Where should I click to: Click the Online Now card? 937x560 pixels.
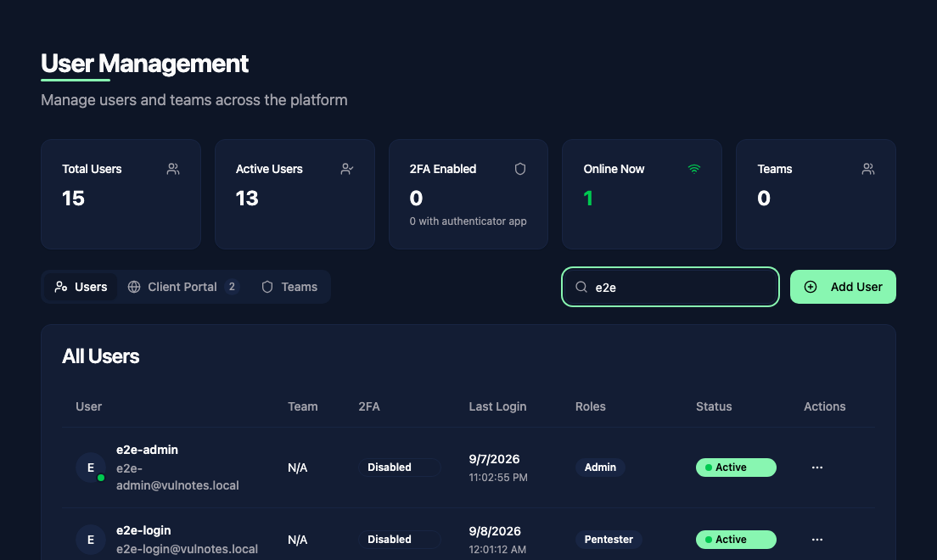coord(642,194)
